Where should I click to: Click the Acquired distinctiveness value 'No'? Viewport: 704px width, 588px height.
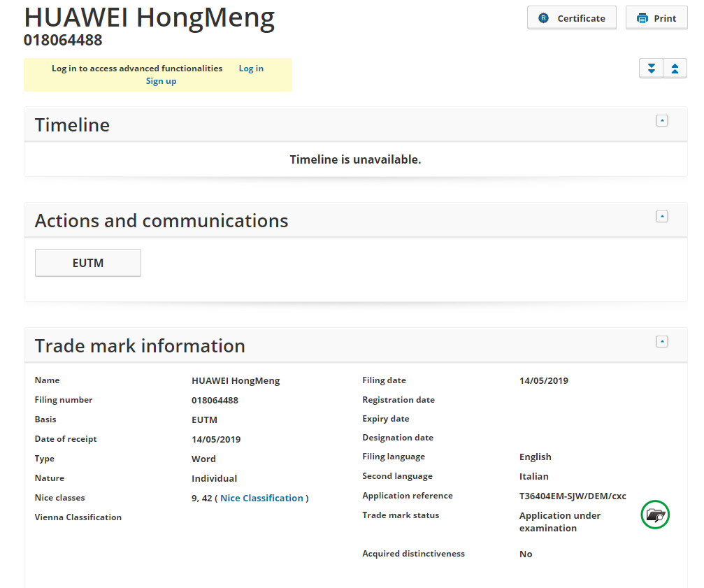pyautogui.click(x=526, y=554)
